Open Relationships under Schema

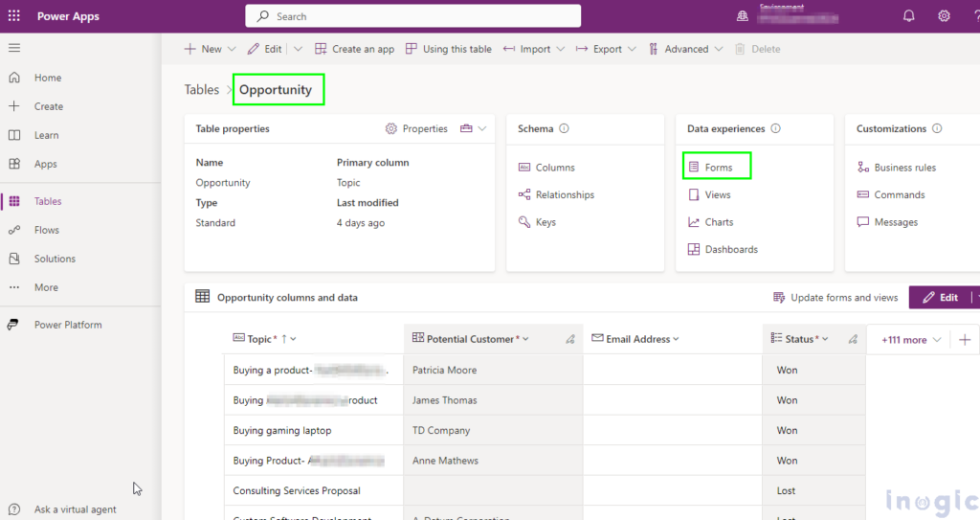(556, 194)
